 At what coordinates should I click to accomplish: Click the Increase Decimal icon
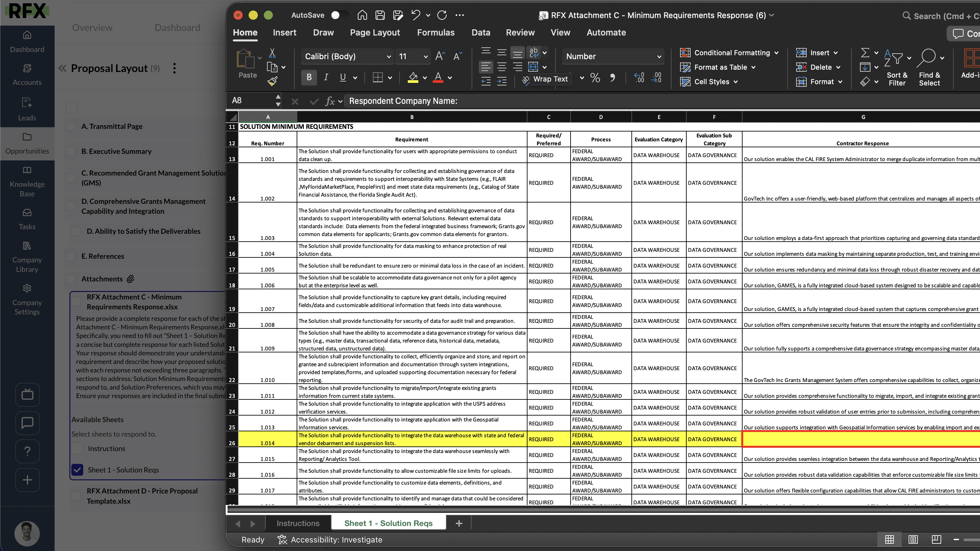point(639,78)
